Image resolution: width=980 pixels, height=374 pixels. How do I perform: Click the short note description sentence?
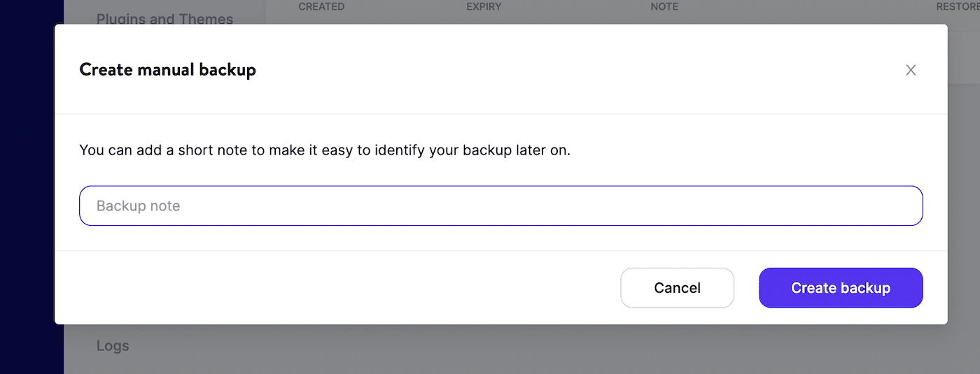(325, 150)
